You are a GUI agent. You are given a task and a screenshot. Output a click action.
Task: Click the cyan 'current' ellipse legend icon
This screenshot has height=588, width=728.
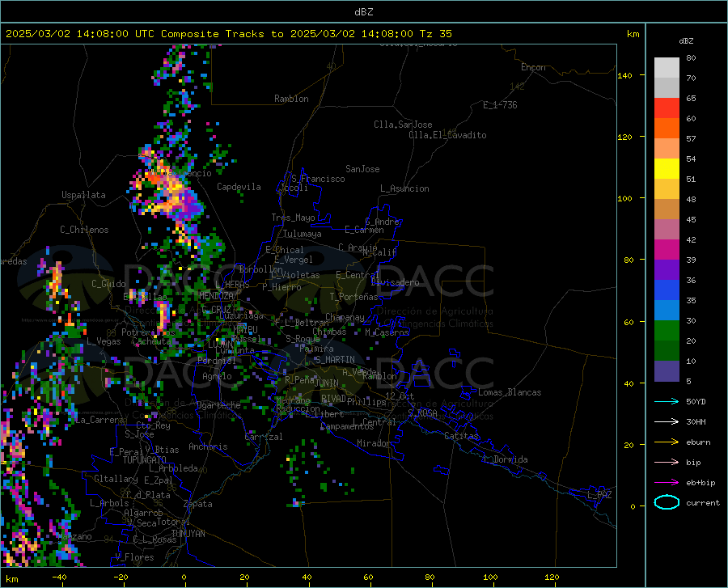[x=667, y=502]
